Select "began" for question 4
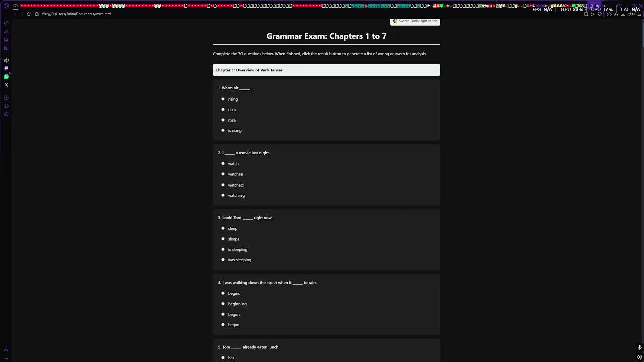 click(223, 325)
